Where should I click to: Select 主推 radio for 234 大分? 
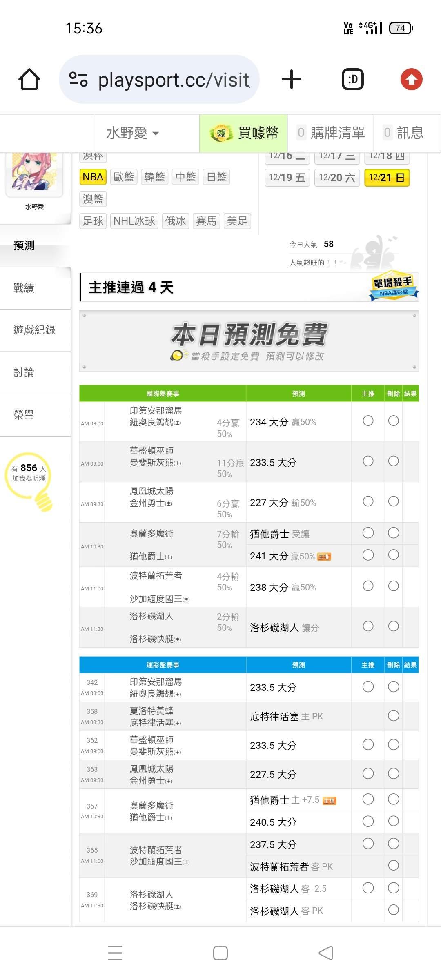click(368, 421)
